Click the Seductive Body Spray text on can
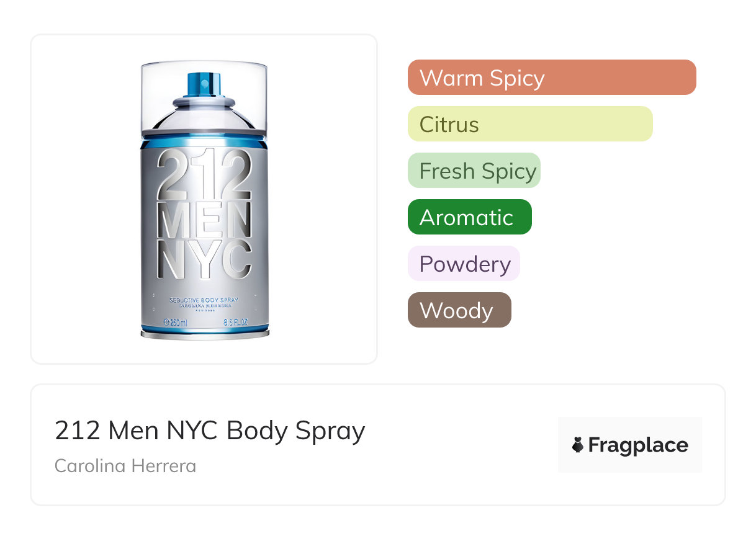Image resolution: width=756 pixels, height=536 pixels. tap(204, 300)
